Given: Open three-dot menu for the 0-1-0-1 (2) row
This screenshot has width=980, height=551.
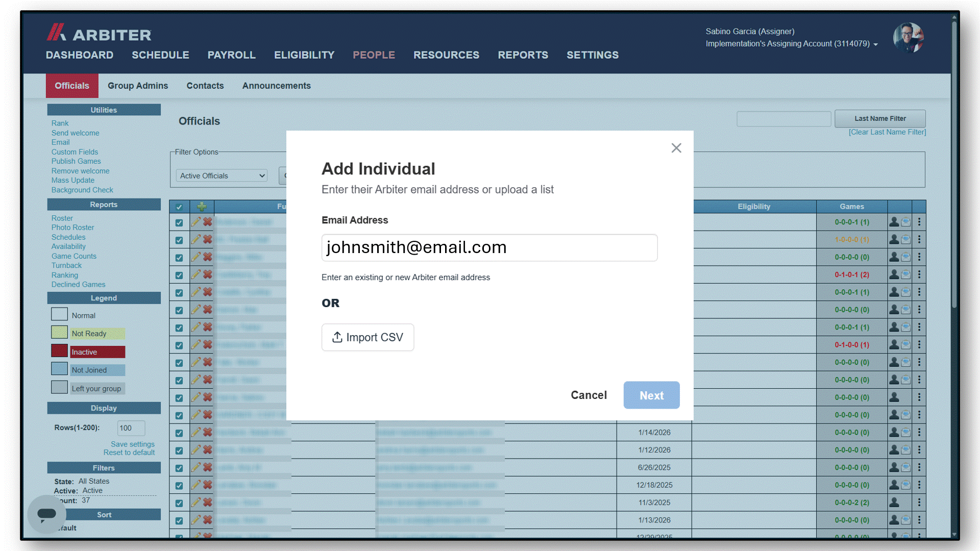Looking at the screenshot, I should click(919, 274).
